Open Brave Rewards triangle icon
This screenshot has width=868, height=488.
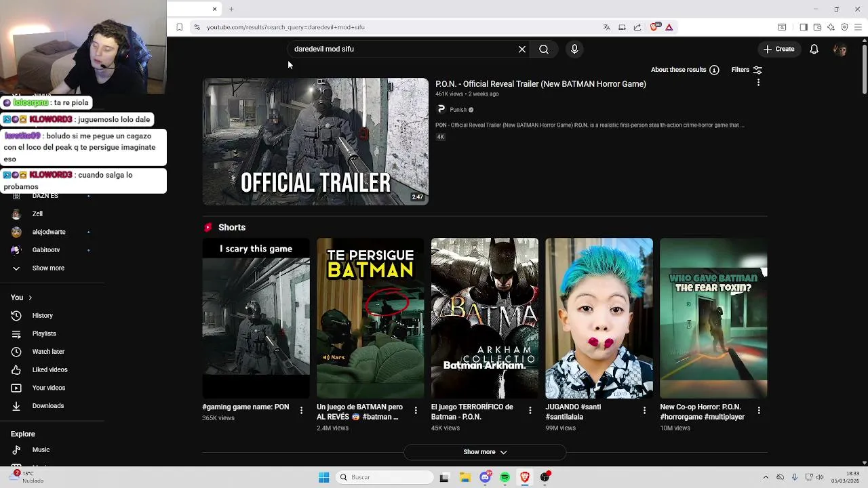(x=669, y=27)
